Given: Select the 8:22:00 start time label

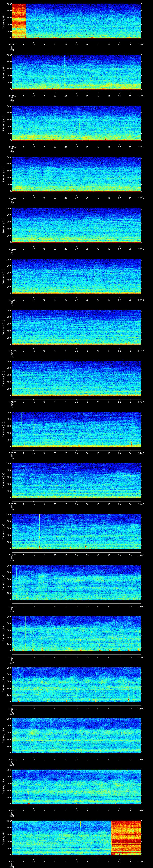Looking at the screenshot, I should tap(12, 453).
